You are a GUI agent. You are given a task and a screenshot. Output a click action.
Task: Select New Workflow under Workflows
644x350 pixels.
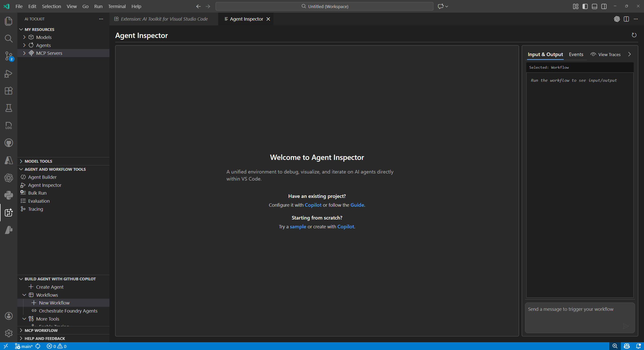pos(54,302)
